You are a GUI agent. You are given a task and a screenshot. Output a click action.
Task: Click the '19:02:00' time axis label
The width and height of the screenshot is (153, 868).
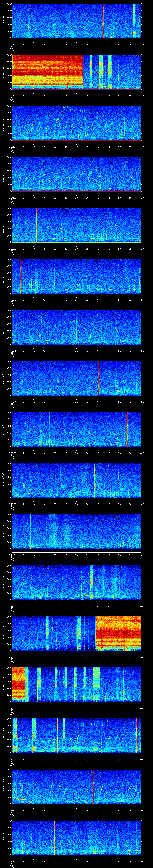pos(12,96)
